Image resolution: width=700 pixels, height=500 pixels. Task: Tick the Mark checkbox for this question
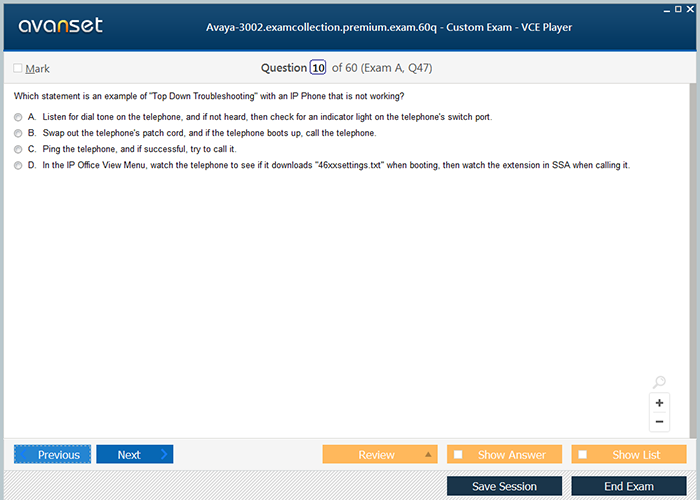18,68
